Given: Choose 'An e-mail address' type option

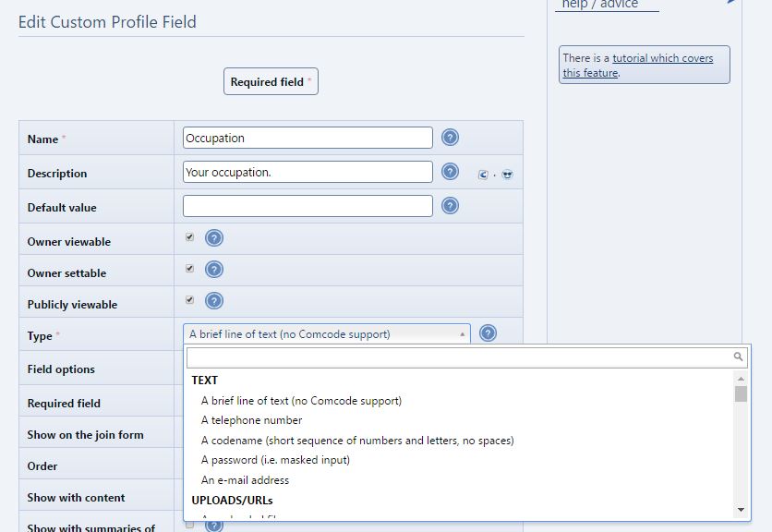Looking at the screenshot, I should [x=245, y=479].
